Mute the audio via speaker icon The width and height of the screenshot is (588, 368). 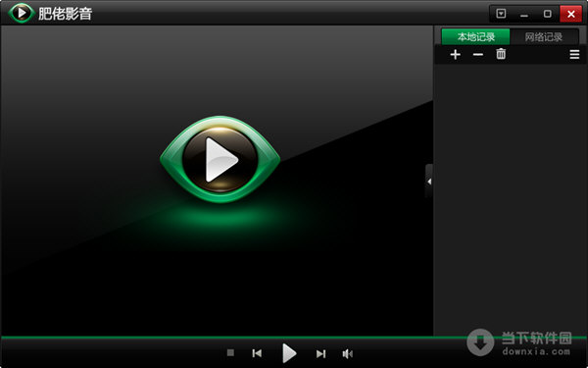[x=348, y=353]
